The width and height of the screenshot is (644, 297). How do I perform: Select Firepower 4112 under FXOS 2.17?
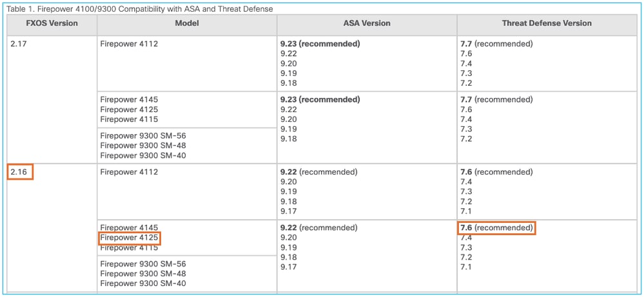tap(129, 44)
